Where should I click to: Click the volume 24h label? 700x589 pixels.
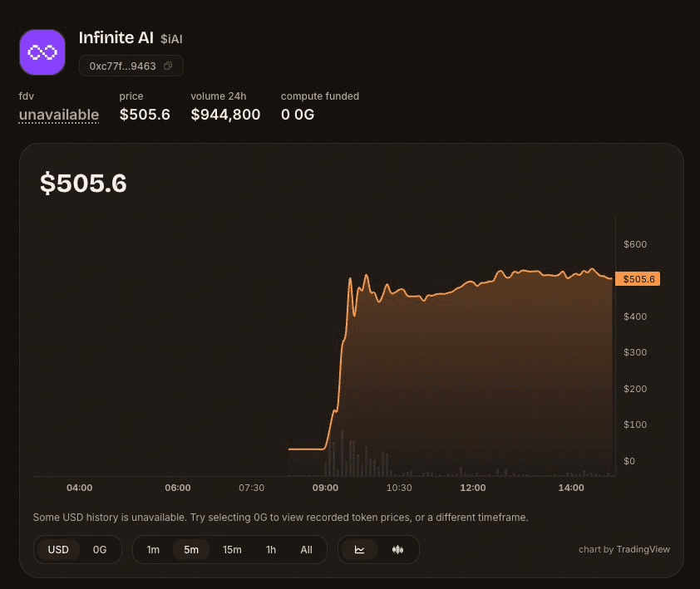(219, 96)
